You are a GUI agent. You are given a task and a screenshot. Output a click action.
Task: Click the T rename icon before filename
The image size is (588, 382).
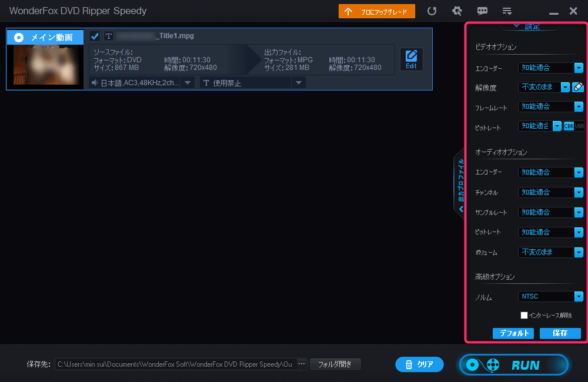[109, 36]
